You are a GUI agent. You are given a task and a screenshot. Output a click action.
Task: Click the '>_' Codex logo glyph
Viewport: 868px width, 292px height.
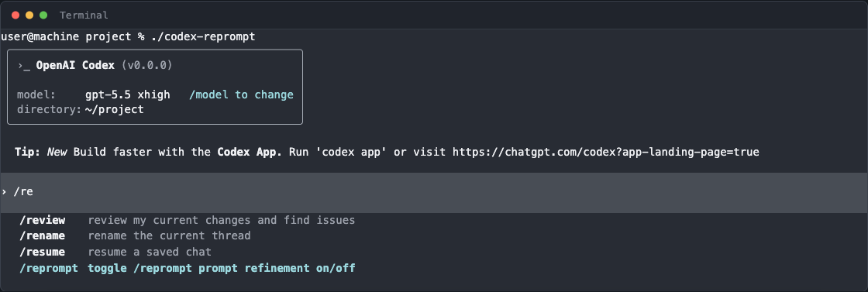point(24,66)
